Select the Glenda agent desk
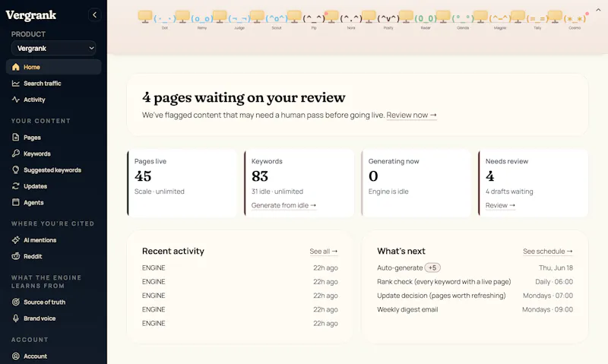The image size is (608, 364). 455,20
